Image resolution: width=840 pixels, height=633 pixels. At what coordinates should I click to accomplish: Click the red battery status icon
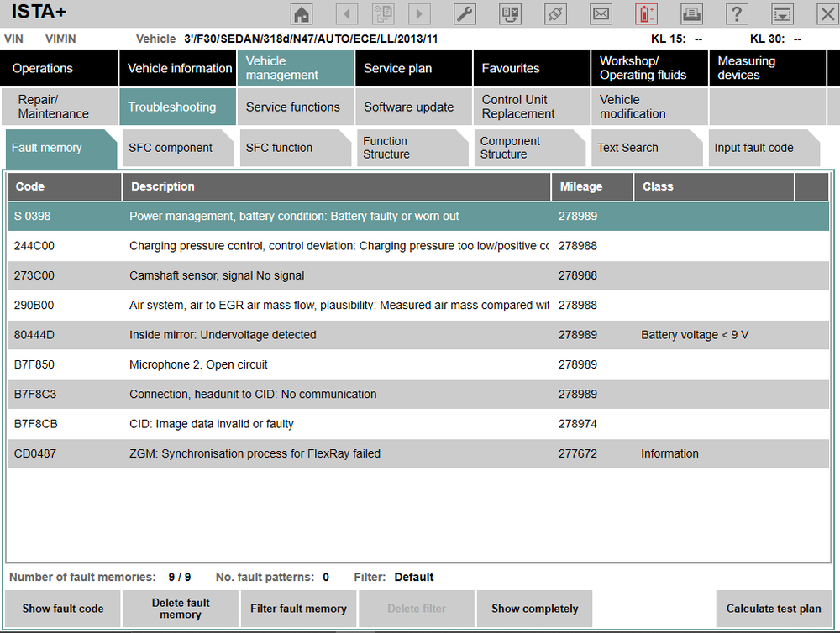[x=646, y=14]
